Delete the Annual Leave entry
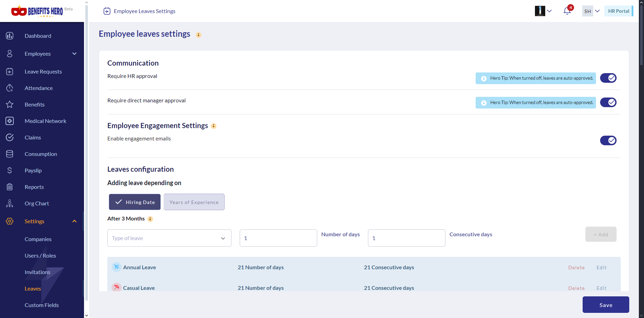This screenshot has width=644, height=318. tap(576, 268)
